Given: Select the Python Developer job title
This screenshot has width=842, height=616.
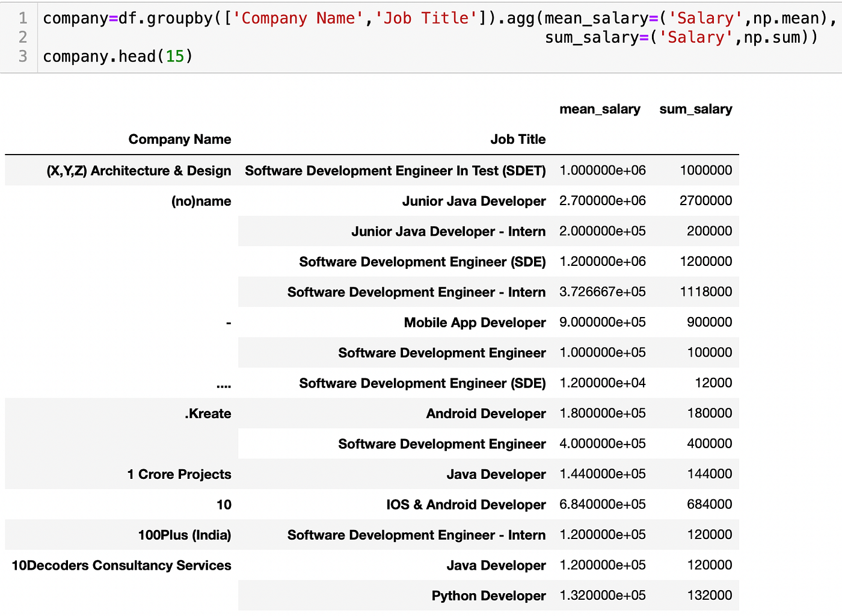Looking at the screenshot, I should [488, 596].
